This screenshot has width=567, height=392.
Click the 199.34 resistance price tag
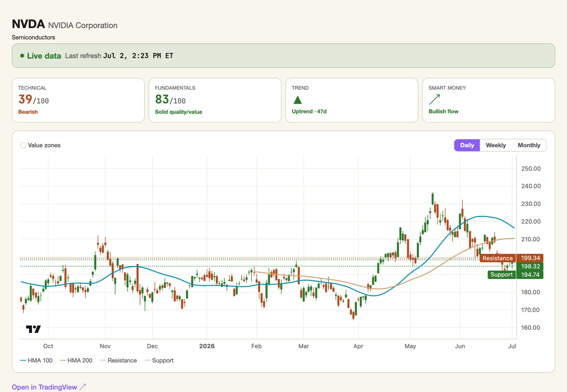[x=530, y=258]
